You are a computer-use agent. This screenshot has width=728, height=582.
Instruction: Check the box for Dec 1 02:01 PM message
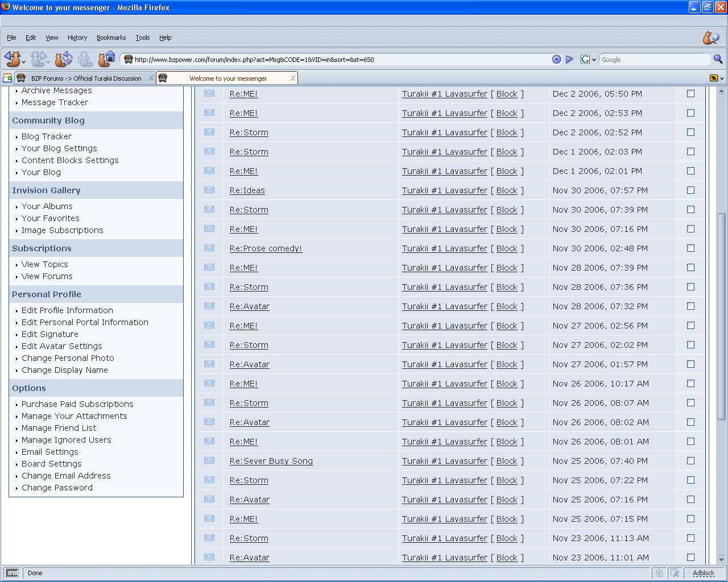691,171
